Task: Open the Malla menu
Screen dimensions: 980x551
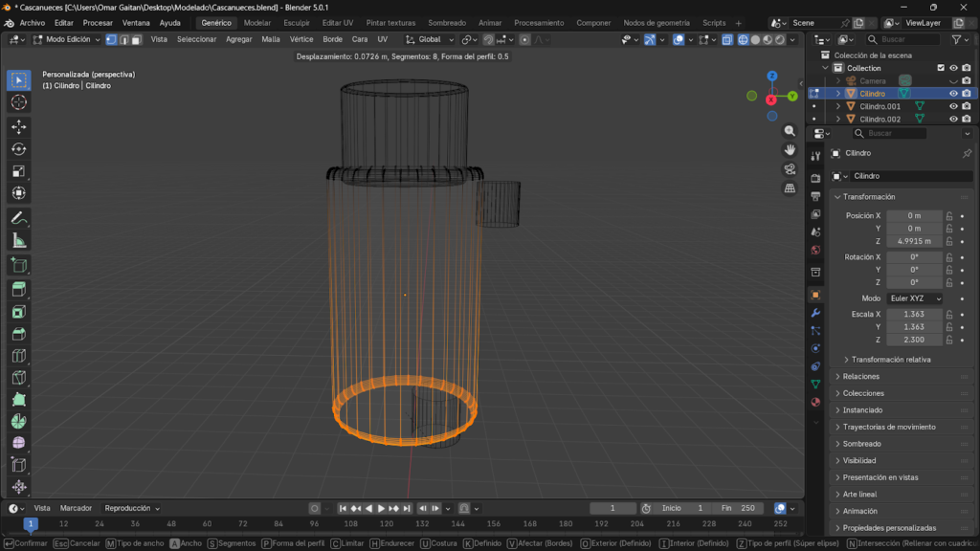Action: (x=271, y=39)
